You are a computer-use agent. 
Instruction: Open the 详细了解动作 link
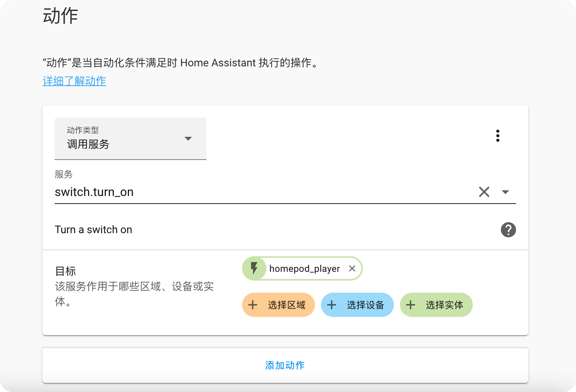pyautogui.click(x=74, y=81)
